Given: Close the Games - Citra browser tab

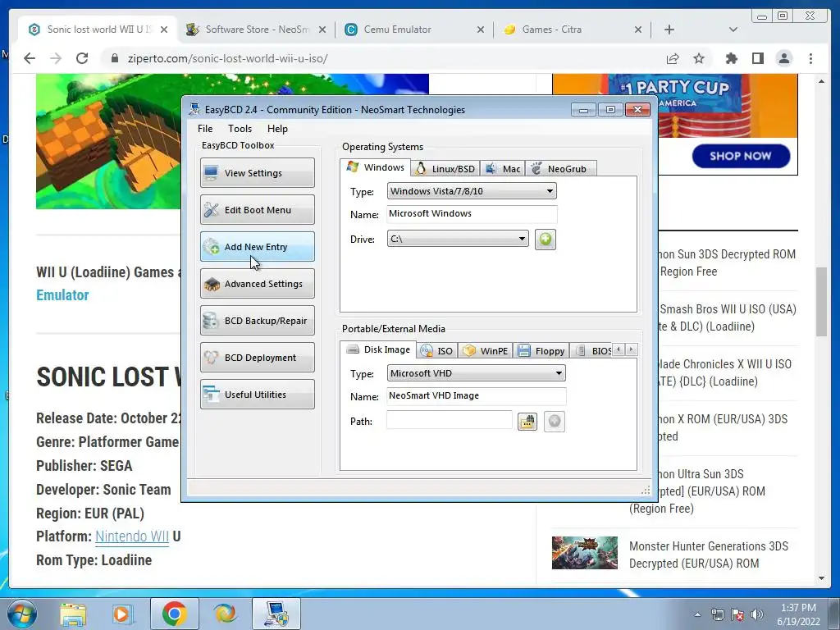Looking at the screenshot, I should [638, 30].
